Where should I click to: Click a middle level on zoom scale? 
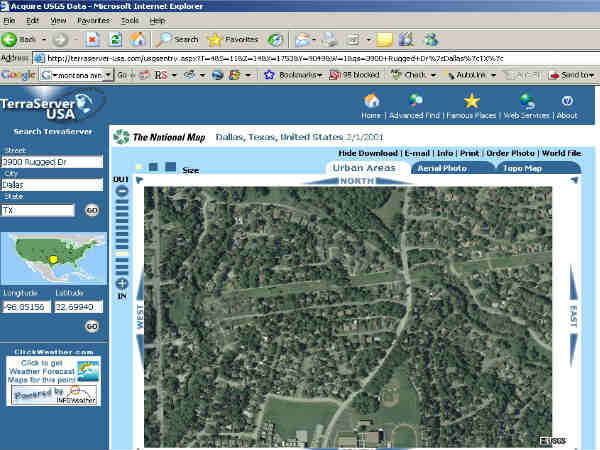tap(122, 236)
